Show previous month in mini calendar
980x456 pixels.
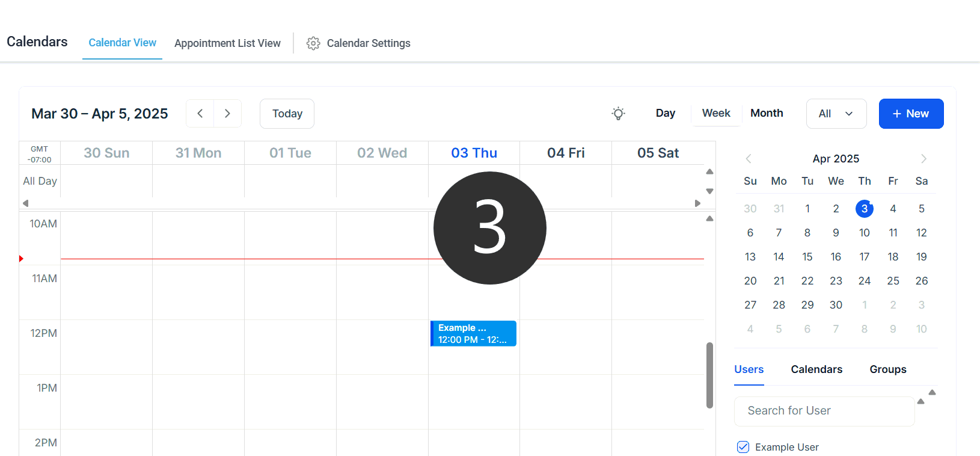(x=749, y=159)
